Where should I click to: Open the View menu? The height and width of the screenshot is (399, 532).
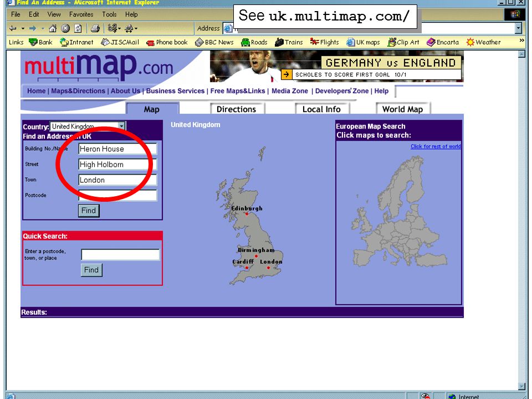(x=54, y=14)
